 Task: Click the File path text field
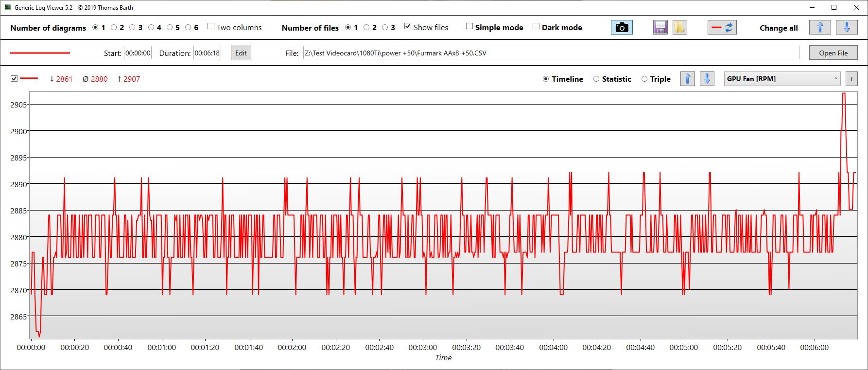click(551, 53)
